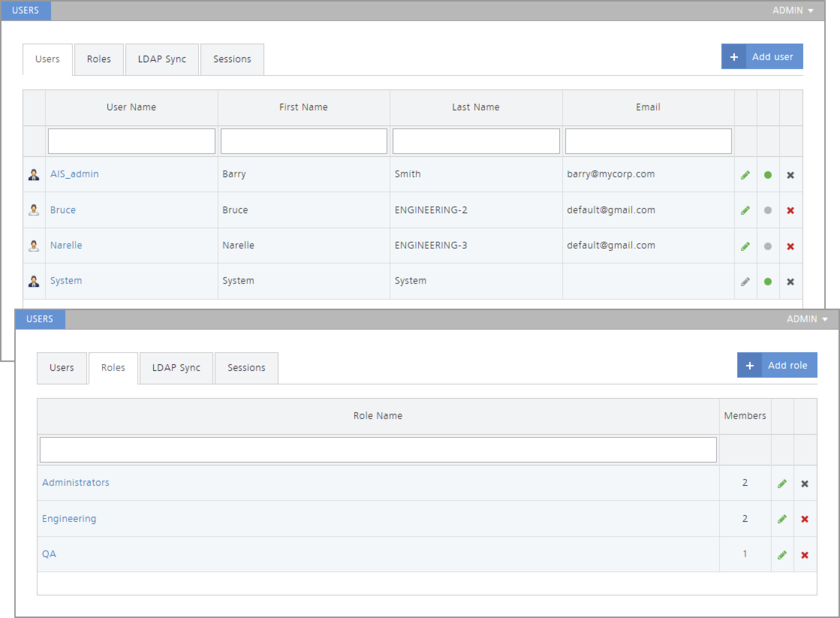Edit the Engineering role pencil icon
Image resolution: width=840 pixels, height=618 pixels.
pyautogui.click(x=782, y=519)
